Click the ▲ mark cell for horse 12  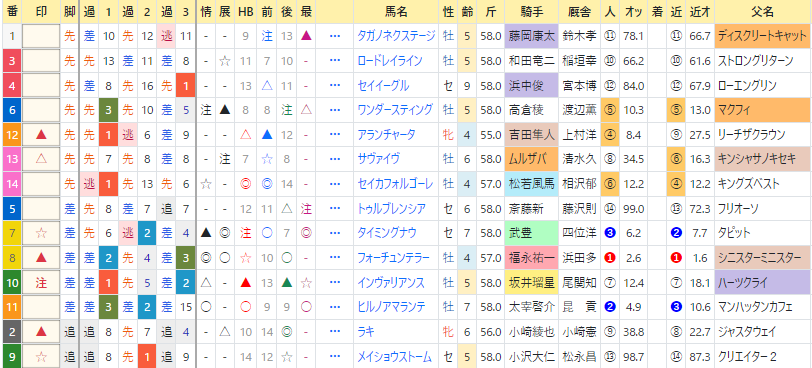coord(41,135)
